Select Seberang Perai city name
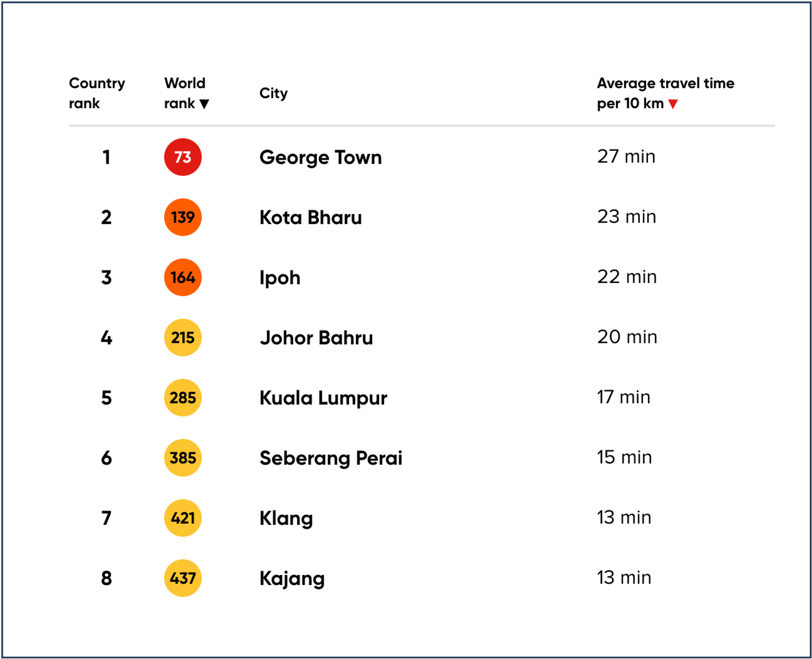Image resolution: width=812 pixels, height=659 pixels. pos(331,458)
